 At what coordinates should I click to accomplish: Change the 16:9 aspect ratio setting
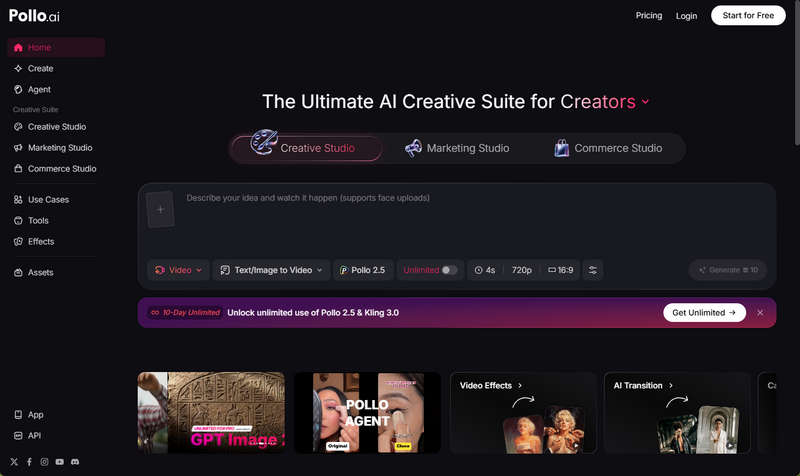[560, 270]
